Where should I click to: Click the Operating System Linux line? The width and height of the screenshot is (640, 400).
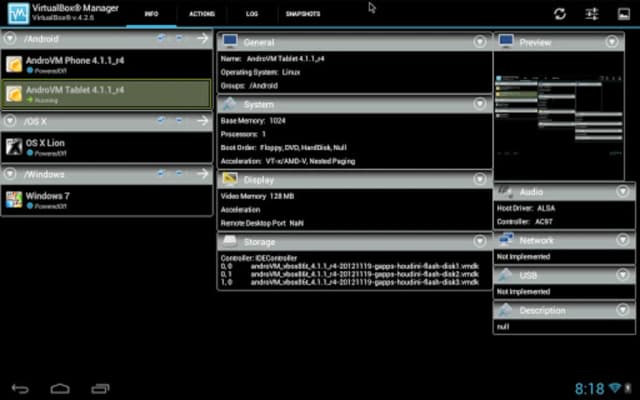(x=260, y=72)
